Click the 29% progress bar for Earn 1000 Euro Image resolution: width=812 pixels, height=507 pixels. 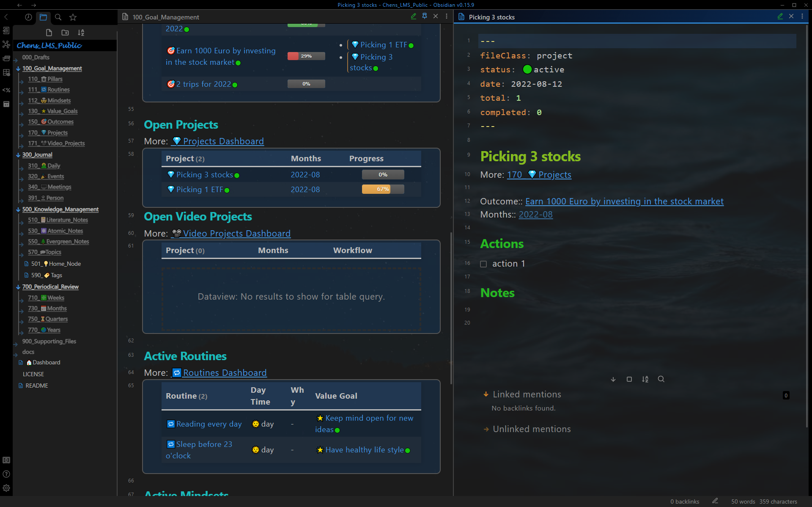(306, 56)
